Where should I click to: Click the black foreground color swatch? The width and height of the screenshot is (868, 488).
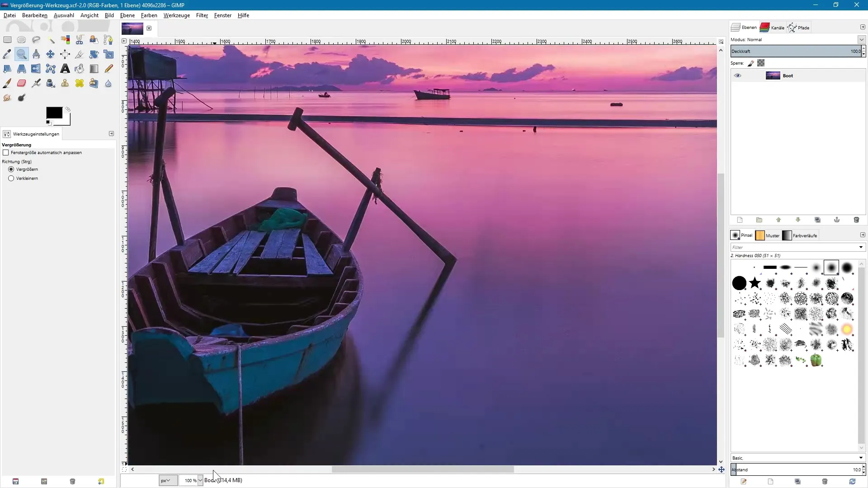coord(54,113)
